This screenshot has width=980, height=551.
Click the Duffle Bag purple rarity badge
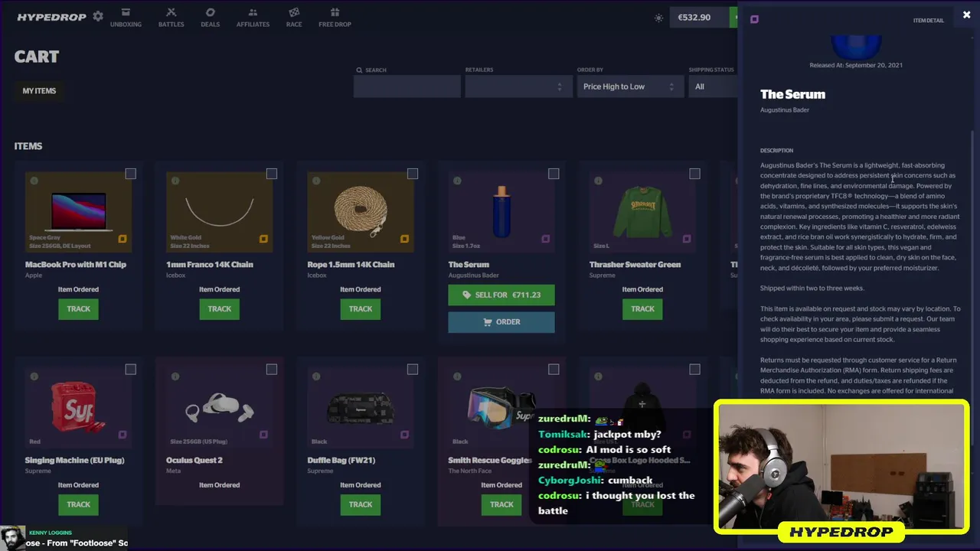tap(404, 435)
